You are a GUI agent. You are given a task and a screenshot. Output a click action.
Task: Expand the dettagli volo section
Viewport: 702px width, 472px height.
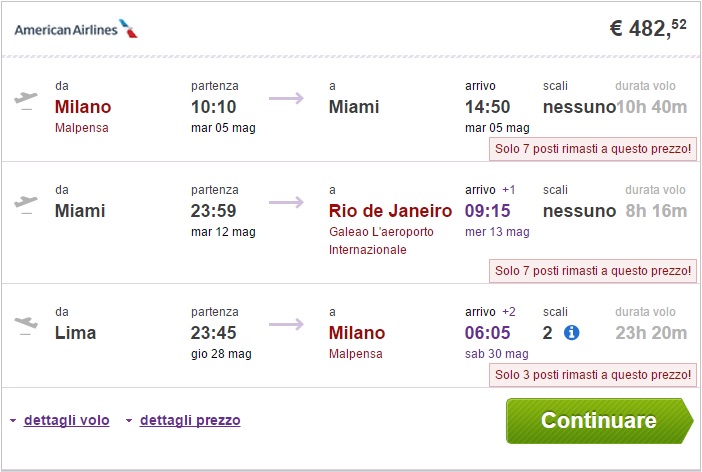pyautogui.click(x=66, y=420)
